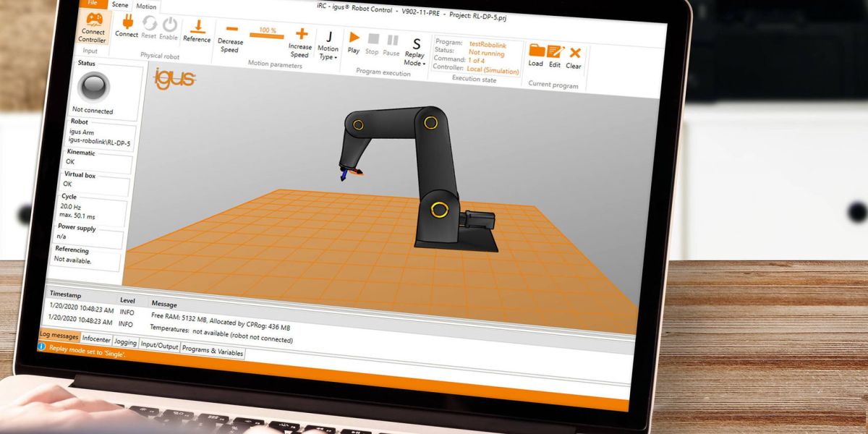This screenshot has height=434, width=868.
Task: Switch to the Scene ribbon tab
Action: point(120,4)
